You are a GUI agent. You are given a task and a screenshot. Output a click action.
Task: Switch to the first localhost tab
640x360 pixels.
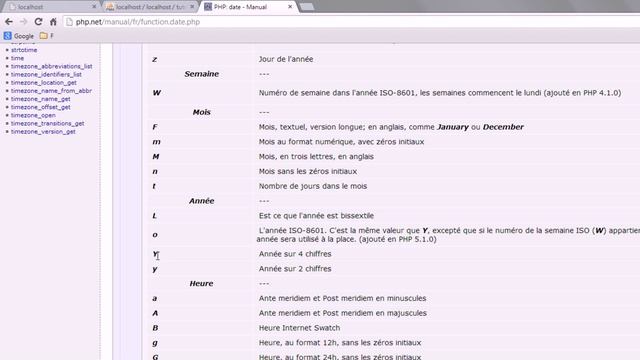tap(51, 7)
